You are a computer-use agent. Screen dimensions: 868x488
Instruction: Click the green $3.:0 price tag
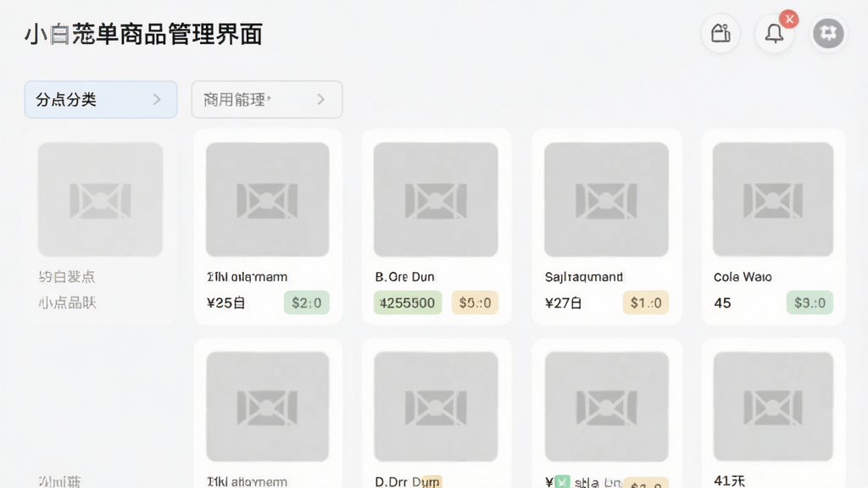(x=810, y=302)
